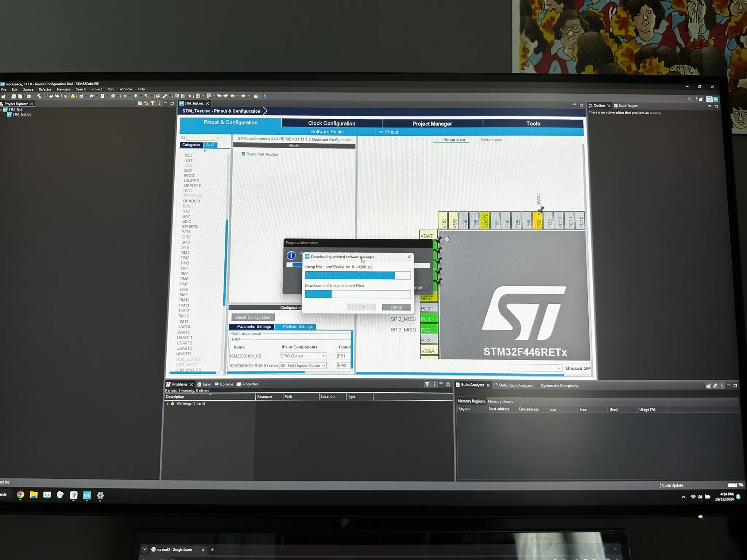Click the Forward navigation arrow in the toolbar
The height and width of the screenshot is (560, 747).
point(243,96)
